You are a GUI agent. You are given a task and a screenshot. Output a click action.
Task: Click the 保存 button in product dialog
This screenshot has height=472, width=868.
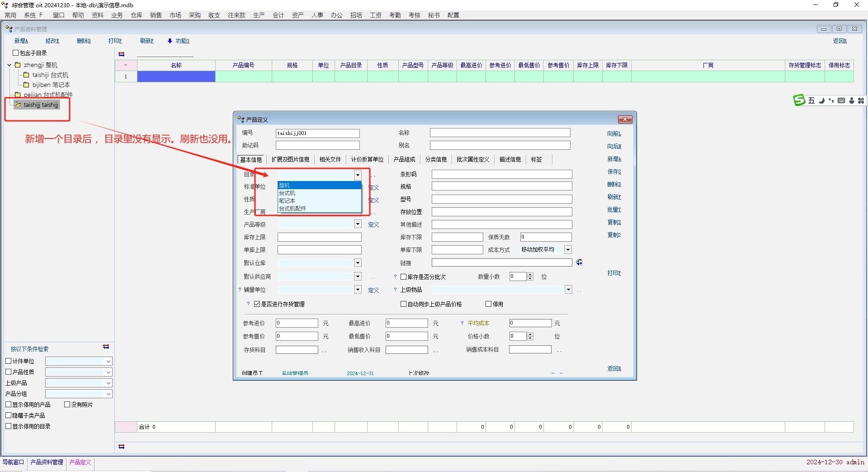[x=613, y=172]
